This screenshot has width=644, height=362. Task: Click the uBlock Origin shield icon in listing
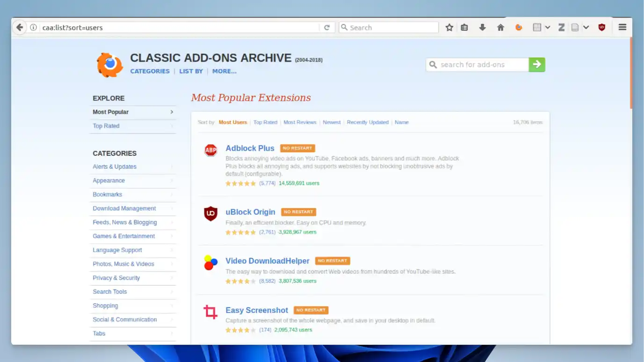click(210, 214)
